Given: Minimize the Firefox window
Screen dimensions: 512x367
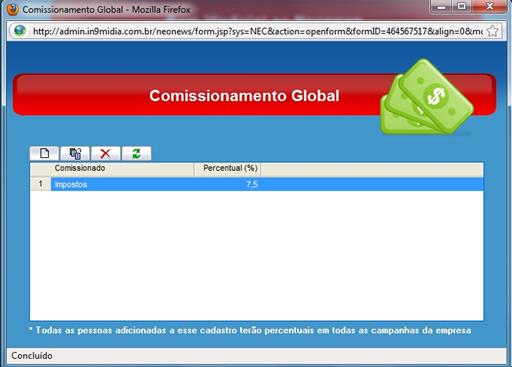Looking at the screenshot, I should point(442,6).
